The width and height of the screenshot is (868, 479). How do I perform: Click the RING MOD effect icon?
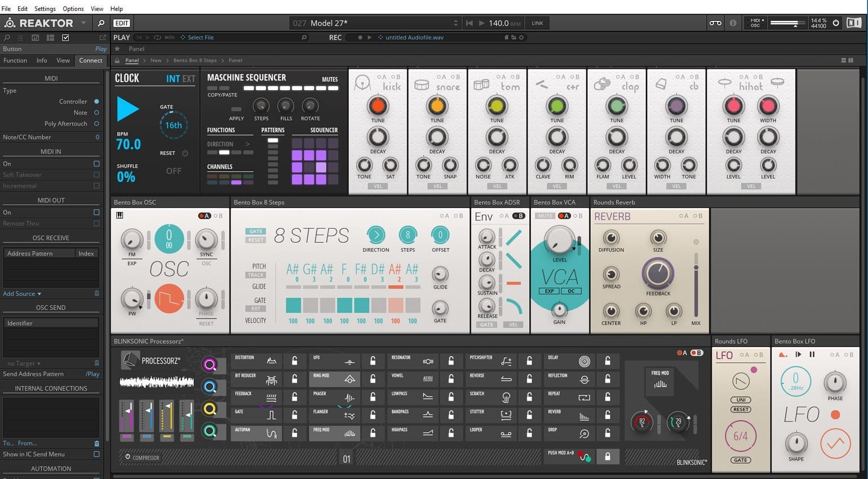click(349, 379)
